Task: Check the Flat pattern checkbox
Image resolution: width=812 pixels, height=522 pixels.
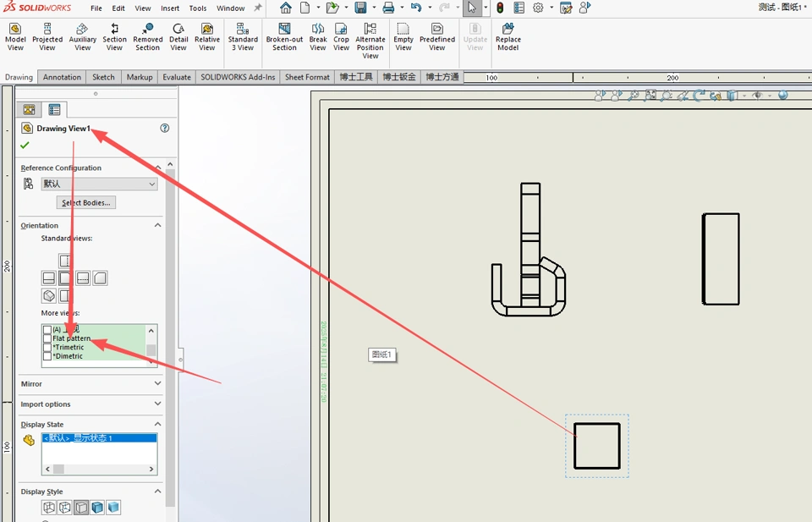Action: 47,338
